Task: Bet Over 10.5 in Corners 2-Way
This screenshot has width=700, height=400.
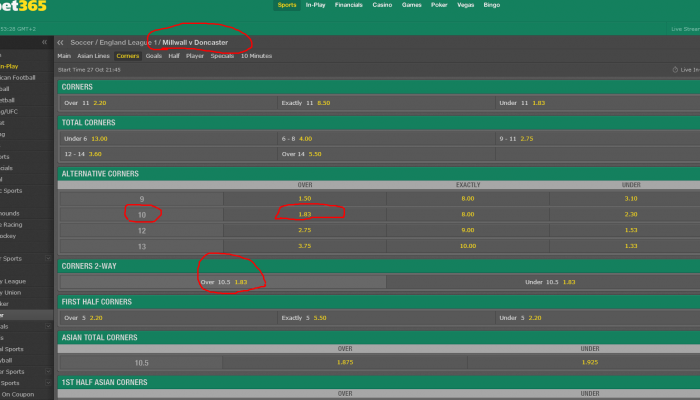Action: (x=223, y=282)
